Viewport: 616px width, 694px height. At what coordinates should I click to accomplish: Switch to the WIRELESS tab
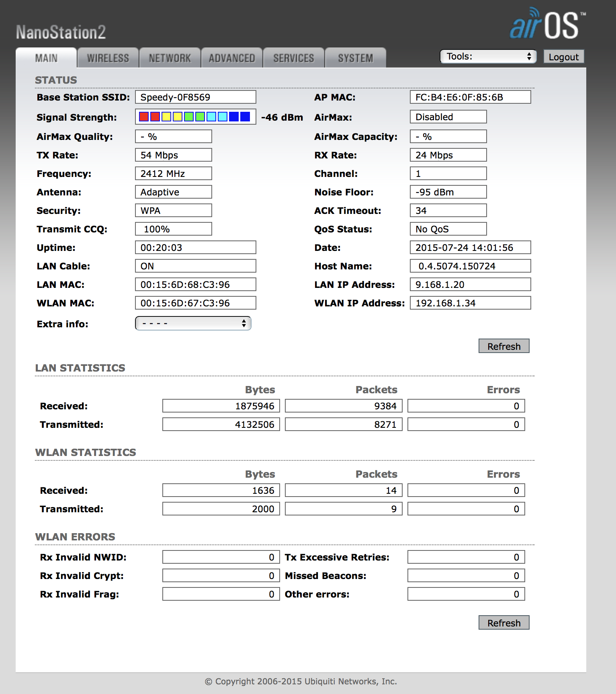pos(108,58)
